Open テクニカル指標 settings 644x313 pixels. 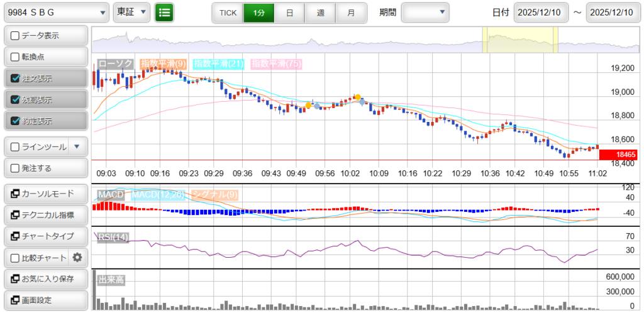pos(45,215)
